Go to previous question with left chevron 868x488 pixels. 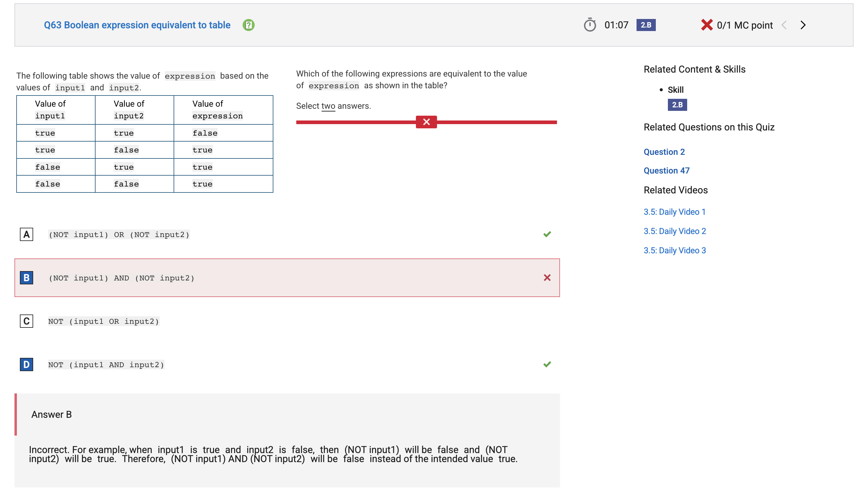pos(784,25)
